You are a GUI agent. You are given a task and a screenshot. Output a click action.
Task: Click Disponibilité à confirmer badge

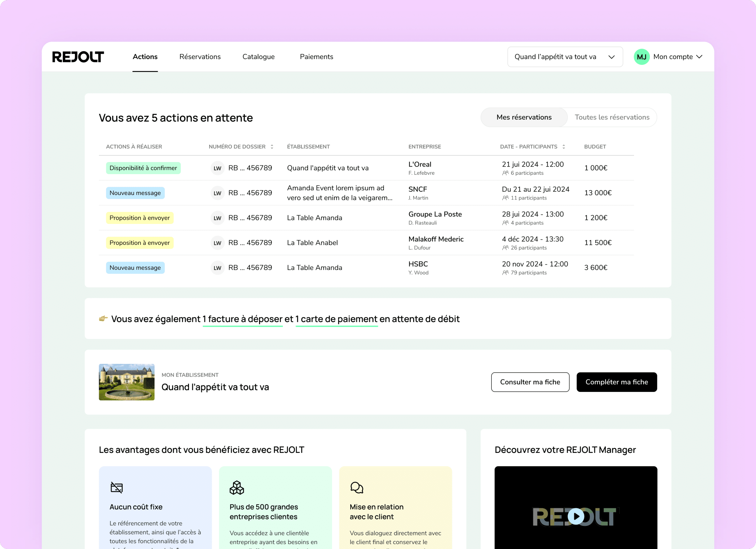(x=143, y=168)
